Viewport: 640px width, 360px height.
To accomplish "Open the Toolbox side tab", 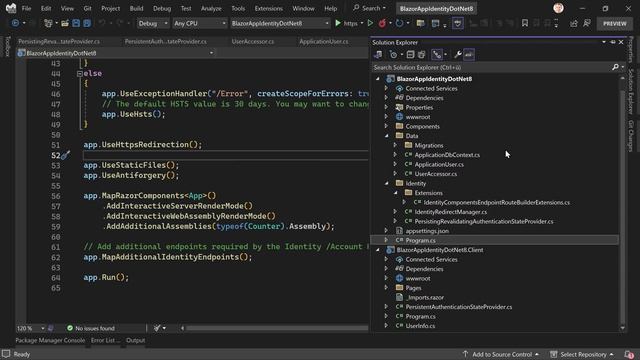I will click(7, 46).
